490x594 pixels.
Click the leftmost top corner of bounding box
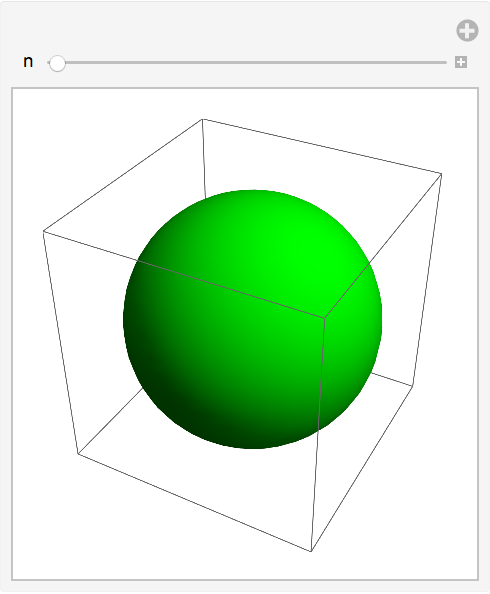click(44, 231)
